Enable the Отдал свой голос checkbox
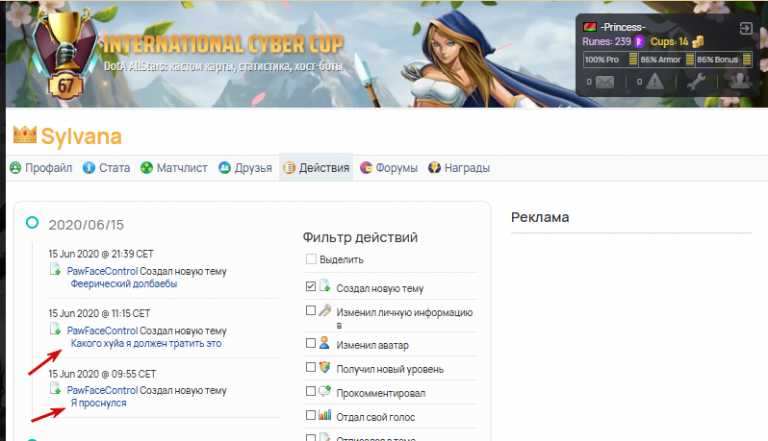The height and width of the screenshot is (441, 768). (311, 415)
